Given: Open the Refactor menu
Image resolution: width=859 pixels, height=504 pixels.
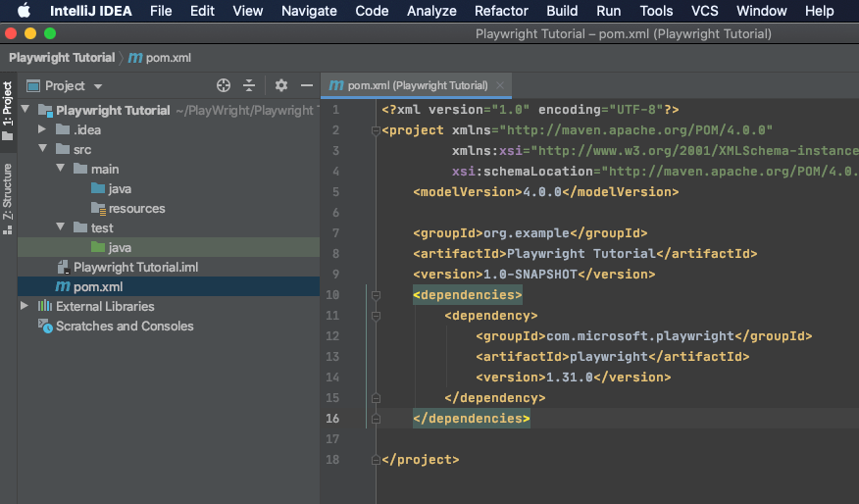Looking at the screenshot, I should pos(501,11).
